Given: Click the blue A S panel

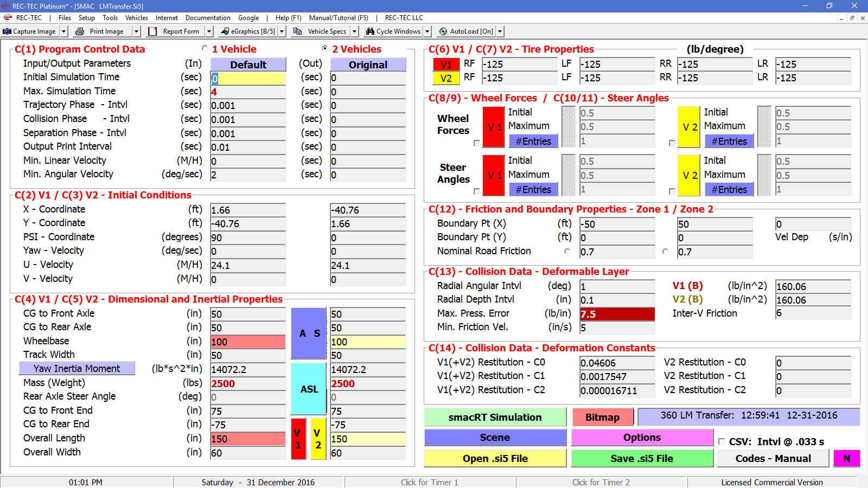Looking at the screenshot, I should click(x=309, y=333).
